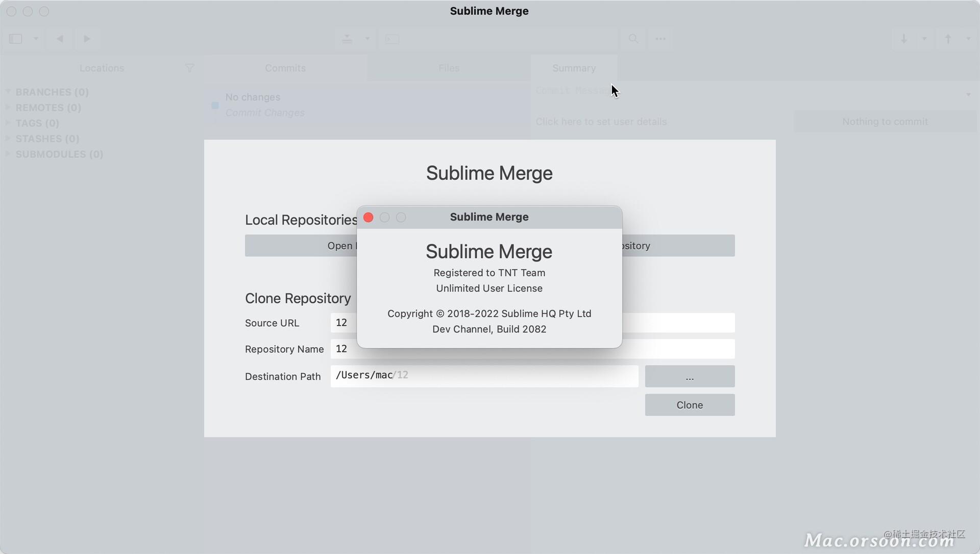Expand the TAGS (0) section
This screenshot has height=554, width=980.
8,123
